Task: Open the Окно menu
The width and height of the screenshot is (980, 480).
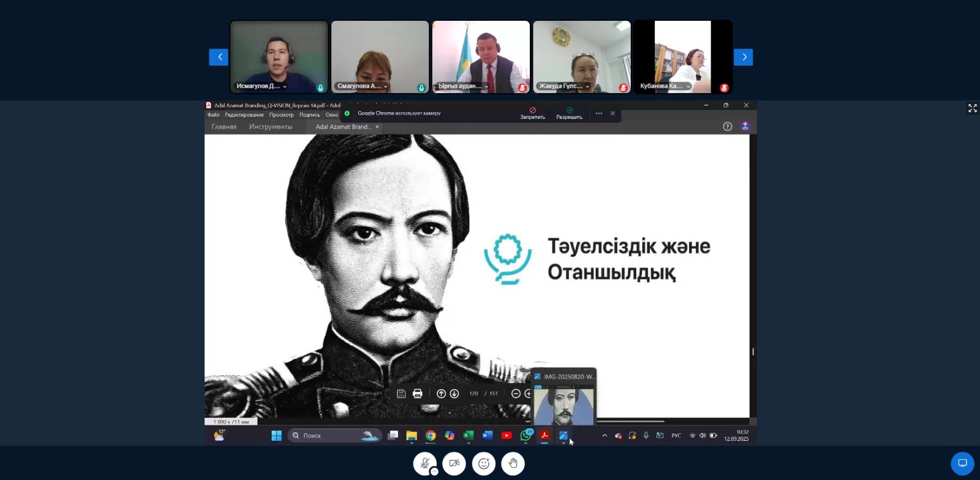Action: point(332,115)
